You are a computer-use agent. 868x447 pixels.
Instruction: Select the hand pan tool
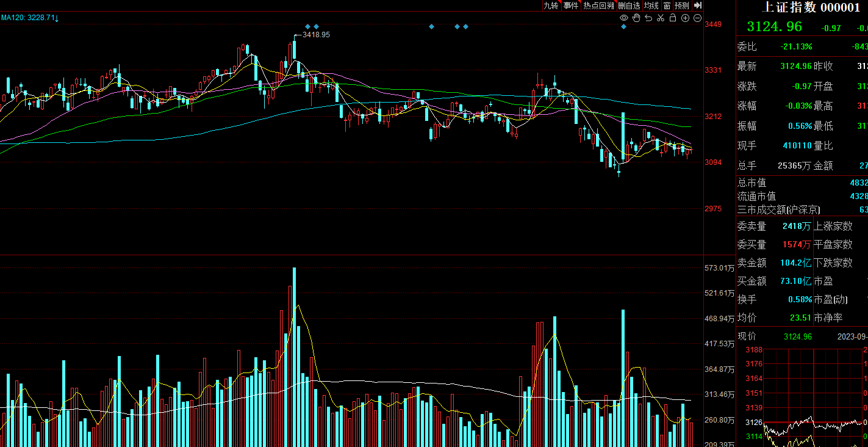[x=636, y=18]
